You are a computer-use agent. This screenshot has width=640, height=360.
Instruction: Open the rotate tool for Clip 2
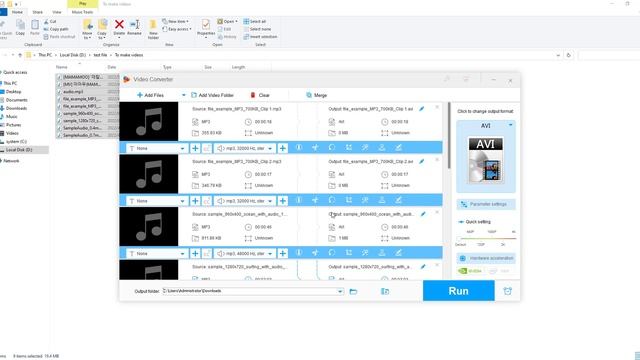click(332, 200)
